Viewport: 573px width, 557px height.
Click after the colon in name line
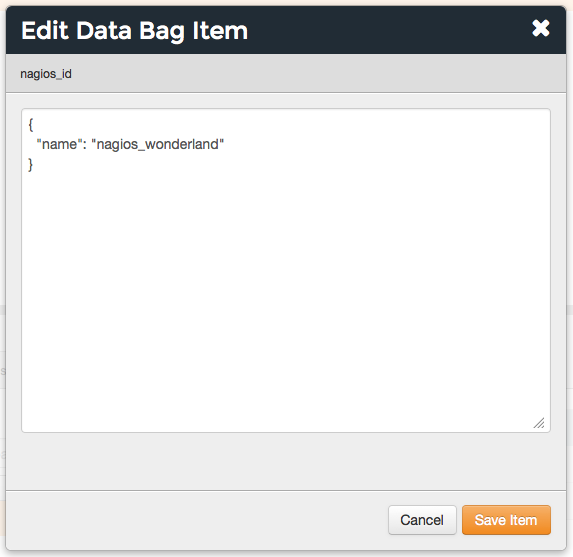pos(89,144)
